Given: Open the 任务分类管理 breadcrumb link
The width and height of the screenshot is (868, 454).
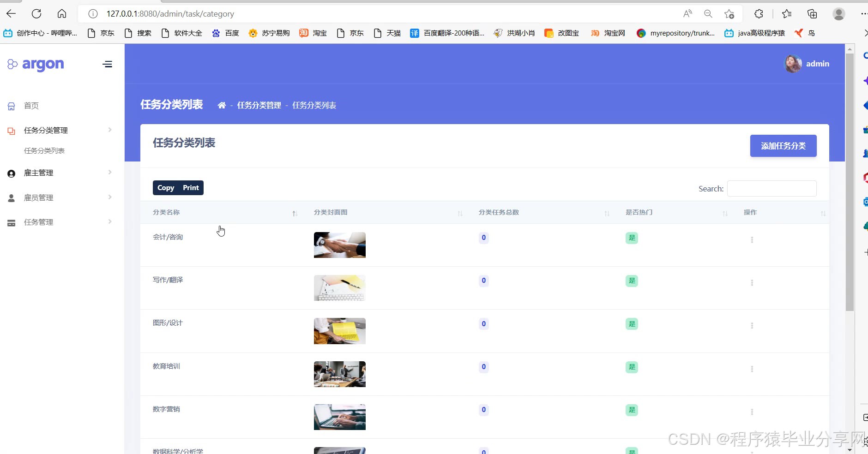Looking at the screenshot, I should coord(259,105).
